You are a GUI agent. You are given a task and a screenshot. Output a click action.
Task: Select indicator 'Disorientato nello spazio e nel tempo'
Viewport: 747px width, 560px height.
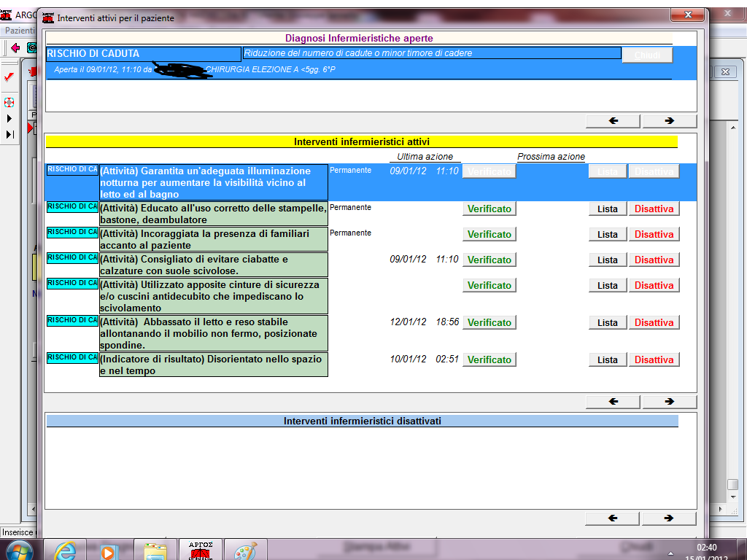point(214,365)
